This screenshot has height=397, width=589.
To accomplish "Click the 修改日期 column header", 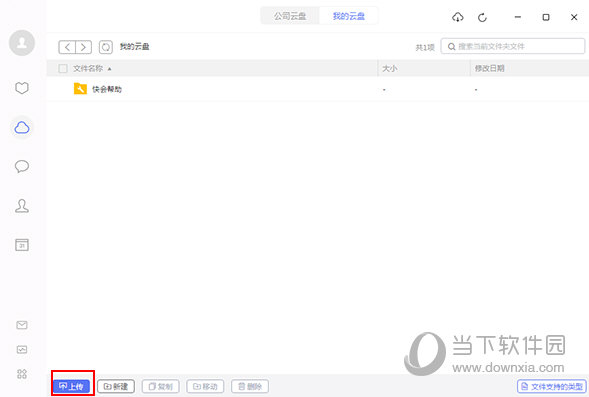I will (489, 68).
